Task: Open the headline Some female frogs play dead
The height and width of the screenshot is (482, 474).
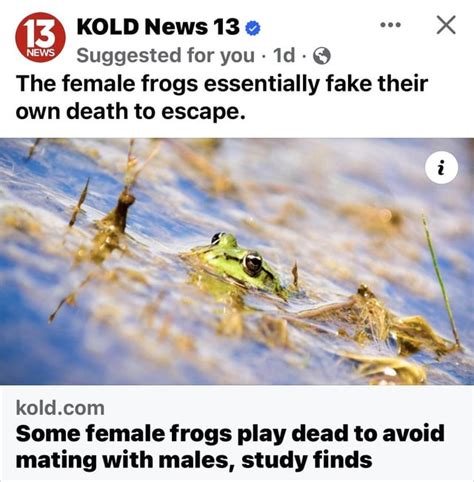Action: click(230, 447)
